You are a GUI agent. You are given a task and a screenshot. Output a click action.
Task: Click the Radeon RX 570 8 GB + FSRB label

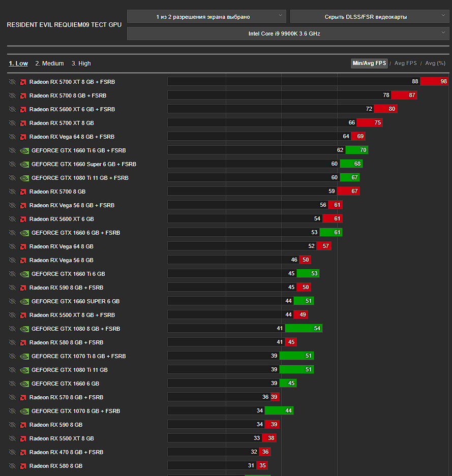[67, 397]
